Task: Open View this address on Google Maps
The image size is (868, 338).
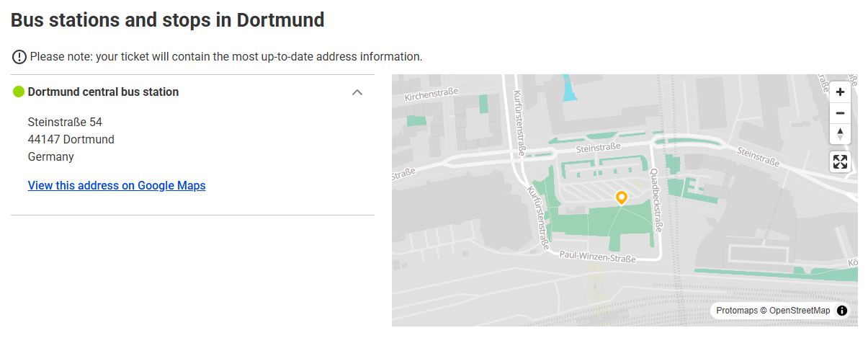Action: coord(117,185)
